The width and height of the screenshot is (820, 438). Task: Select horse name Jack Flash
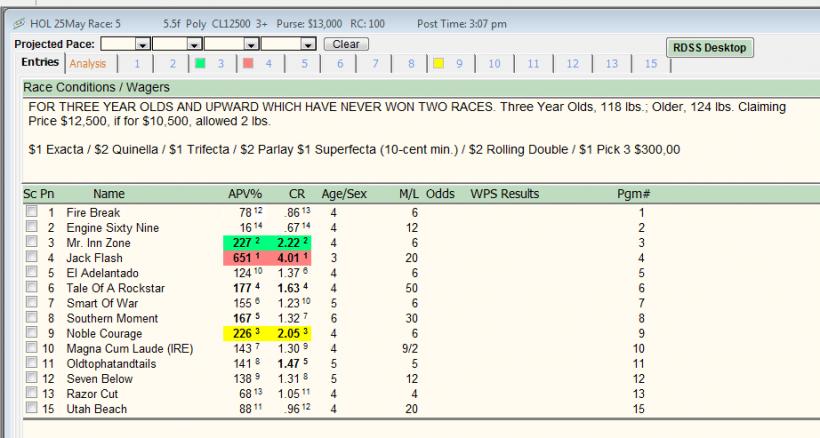point(94,258)
